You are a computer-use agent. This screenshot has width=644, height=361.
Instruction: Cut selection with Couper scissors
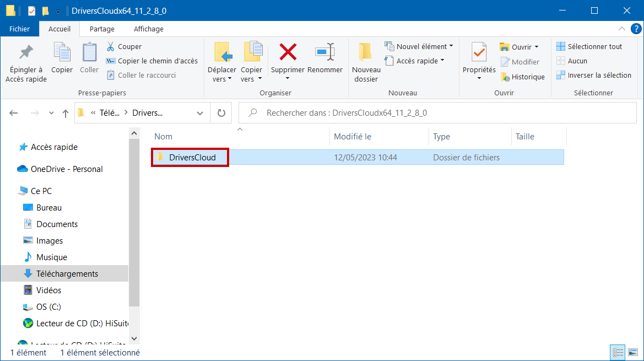124,46
